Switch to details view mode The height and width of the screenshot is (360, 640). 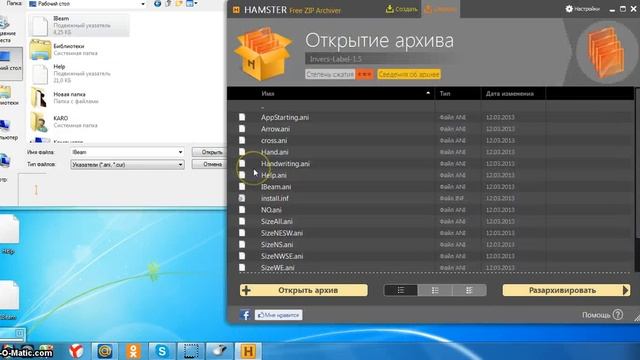pyautogui.click(x=435, y=290)
